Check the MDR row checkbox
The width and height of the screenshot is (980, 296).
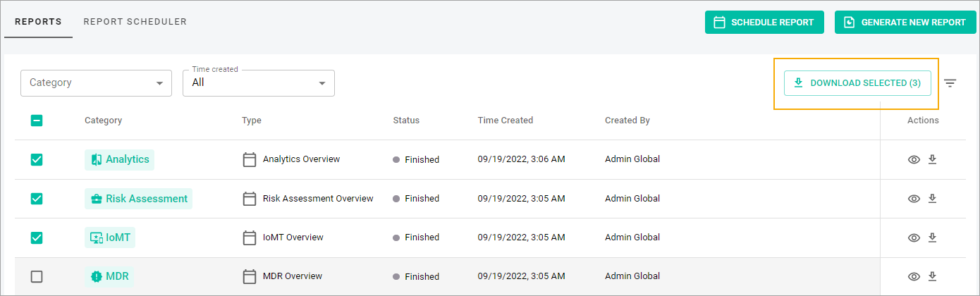37,277
